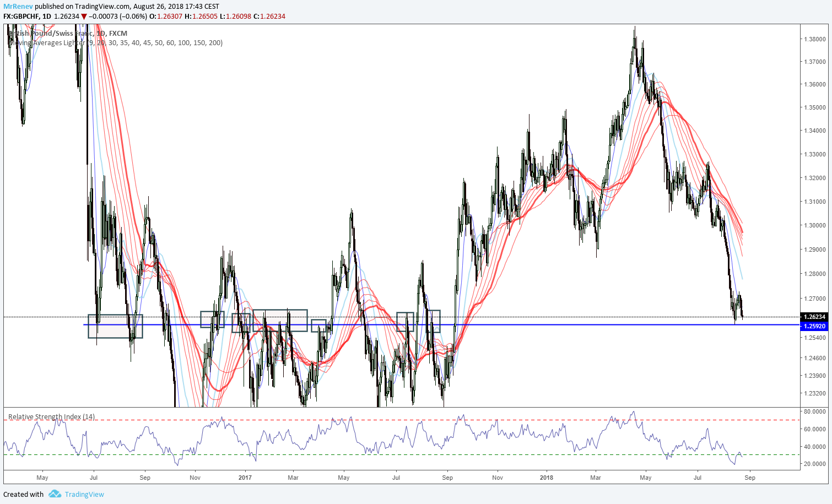832x504 pixels.
Task: Click the low price value L:1.26098
Action: pos(235,16)
